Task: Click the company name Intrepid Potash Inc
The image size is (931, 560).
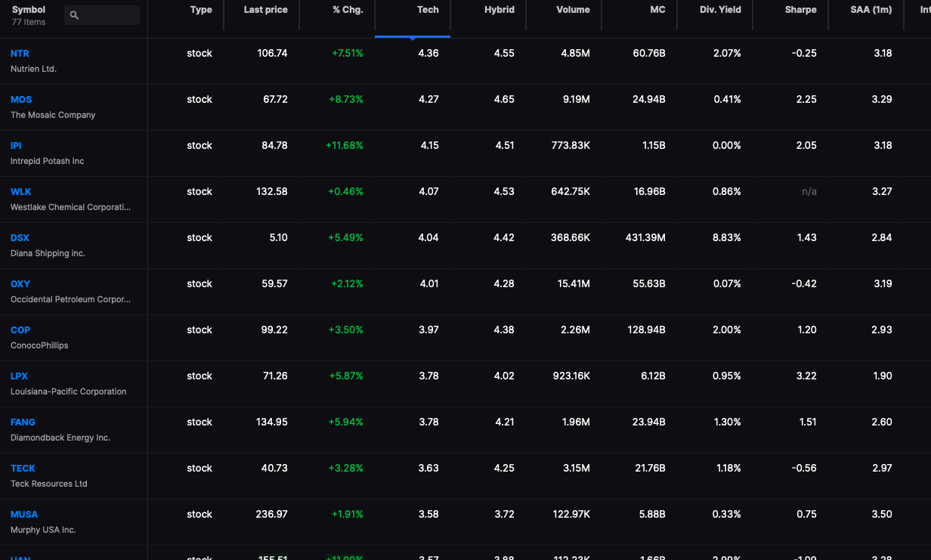Action: 48,161
